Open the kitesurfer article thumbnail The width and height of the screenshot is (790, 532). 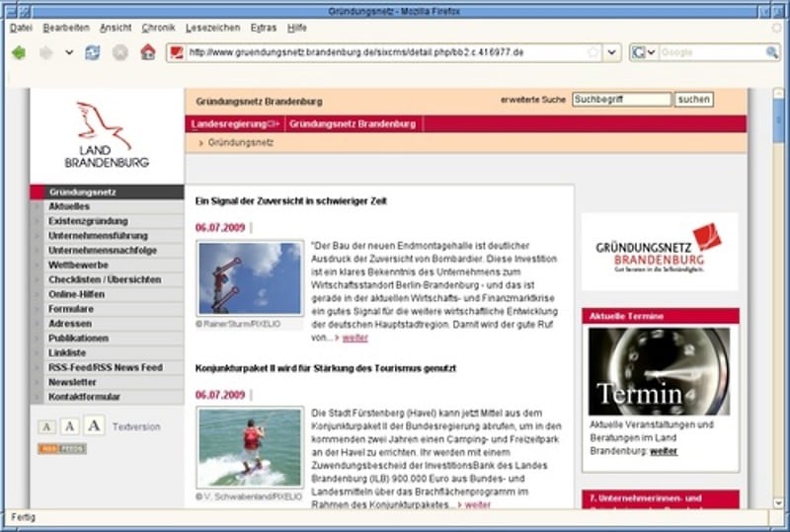250,447
